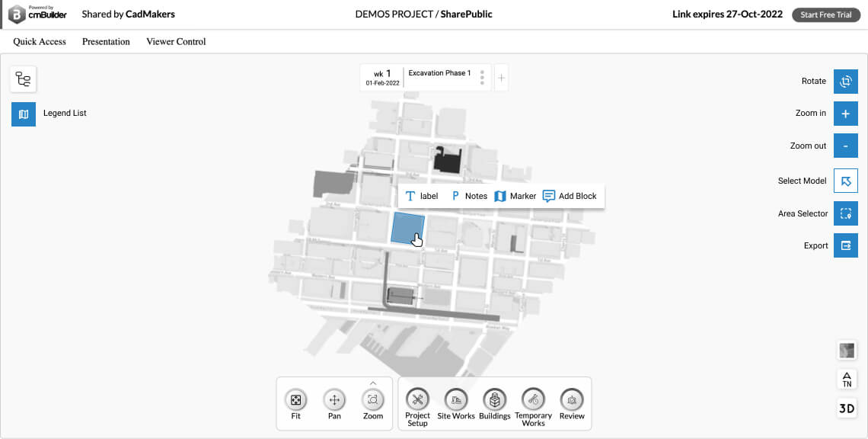This screenshot has height=439, width=868.
Task: Click the map style thumbnail
Action: (846, 351)
